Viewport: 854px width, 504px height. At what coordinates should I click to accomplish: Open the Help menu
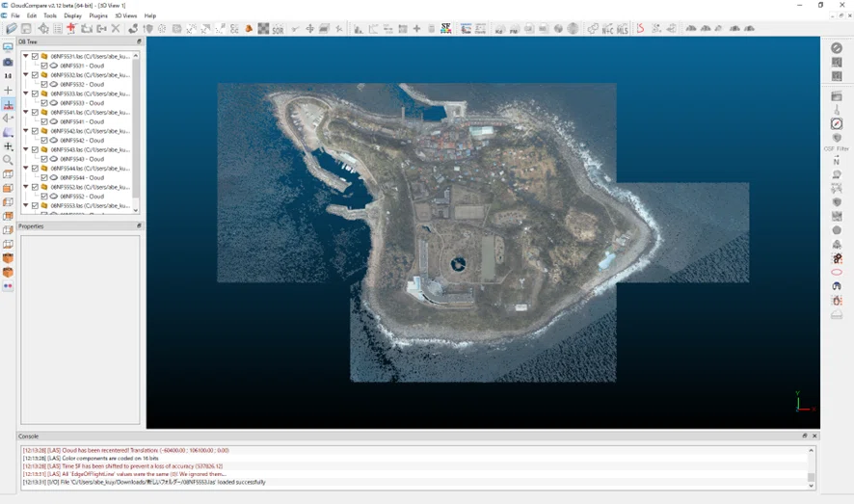(x=149, y=15)
